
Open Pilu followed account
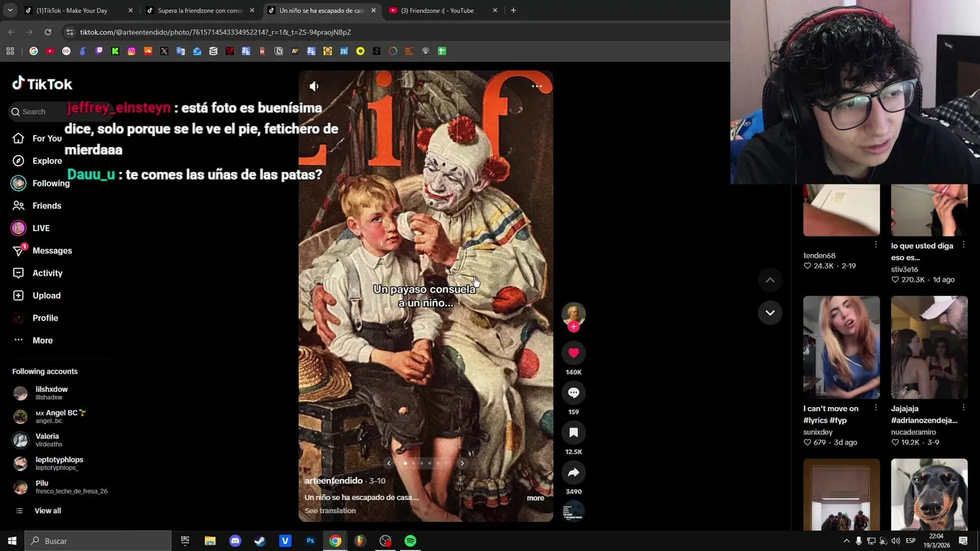click(x=60, y=487)
